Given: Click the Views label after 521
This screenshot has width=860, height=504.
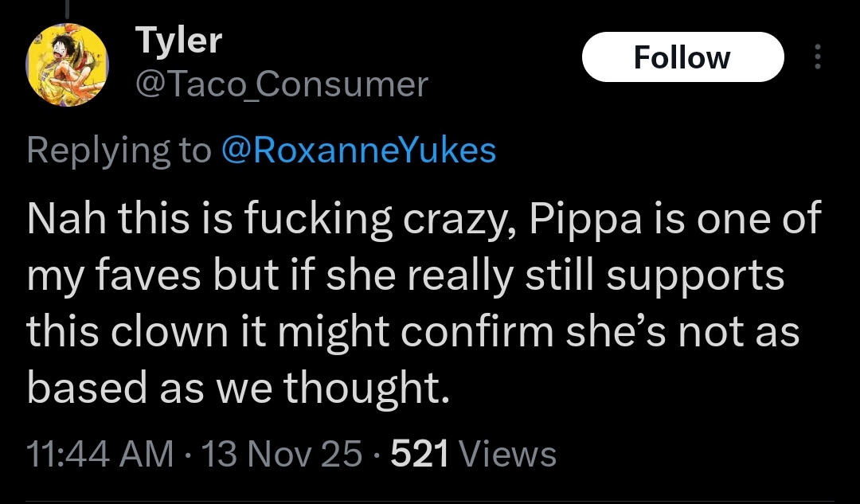Looking at the screenshot, I should point(508,454).
